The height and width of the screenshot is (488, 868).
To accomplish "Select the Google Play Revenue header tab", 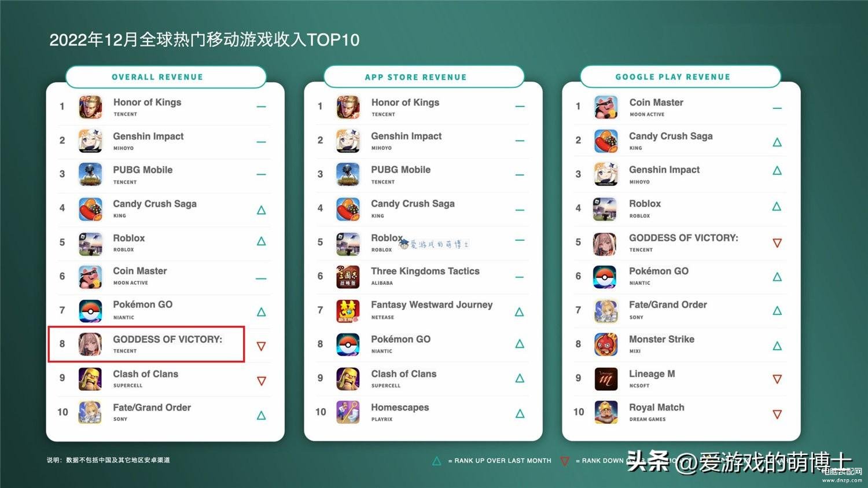I will (681, 77).
